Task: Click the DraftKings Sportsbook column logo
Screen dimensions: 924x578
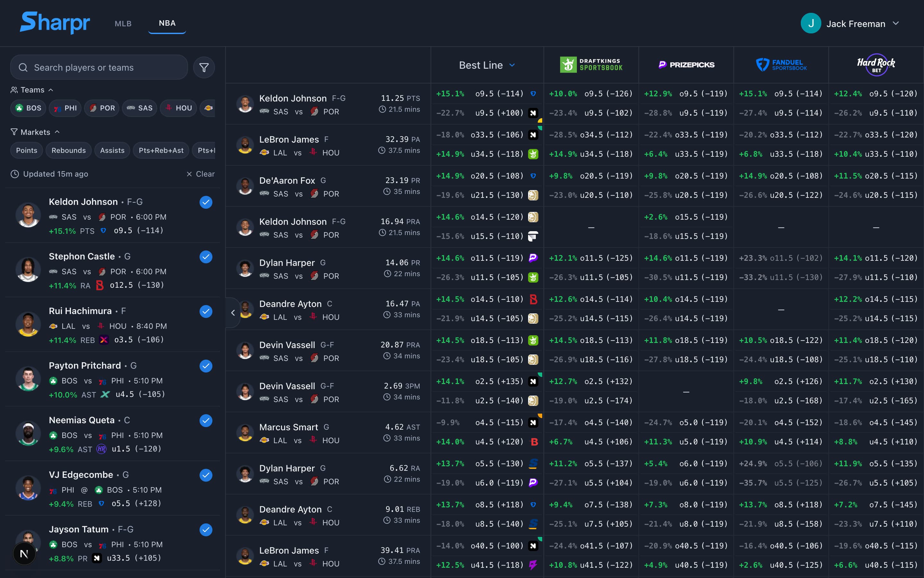Action: coord(591,65)
